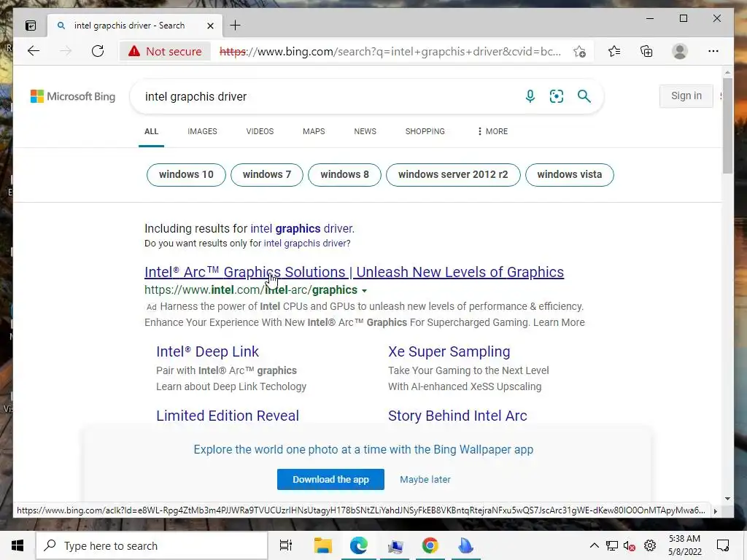Open the blue sail taskbar app
The image size is (747, 560).
tap(465, 545)
